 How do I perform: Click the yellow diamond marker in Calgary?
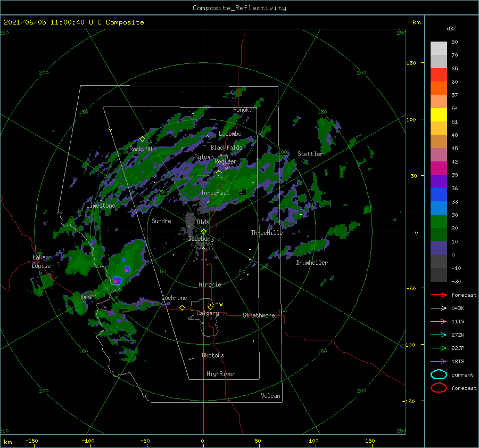(x=210, y=307)
